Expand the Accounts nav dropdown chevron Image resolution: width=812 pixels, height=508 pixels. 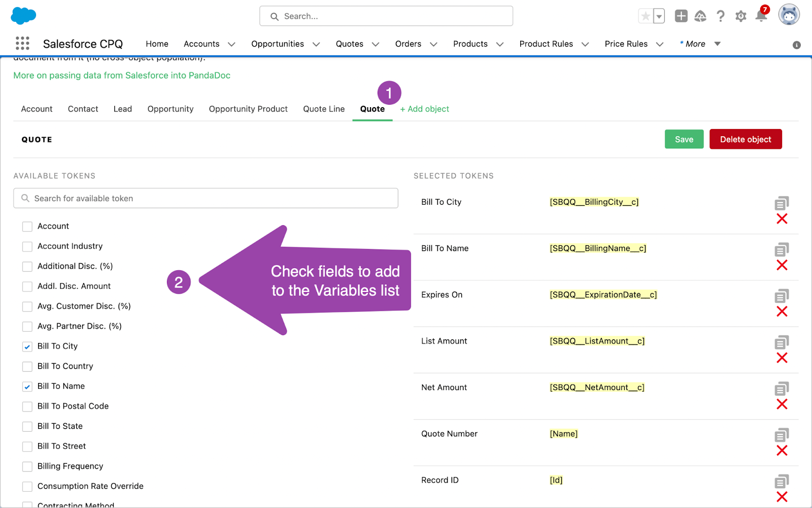(x=231, y=44)
